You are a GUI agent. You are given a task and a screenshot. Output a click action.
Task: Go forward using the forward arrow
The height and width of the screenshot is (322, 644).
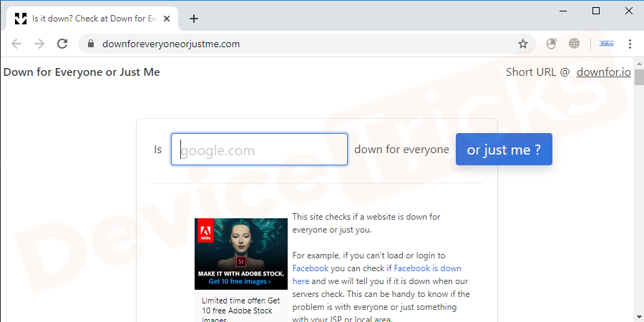click(x=39, y=44)
